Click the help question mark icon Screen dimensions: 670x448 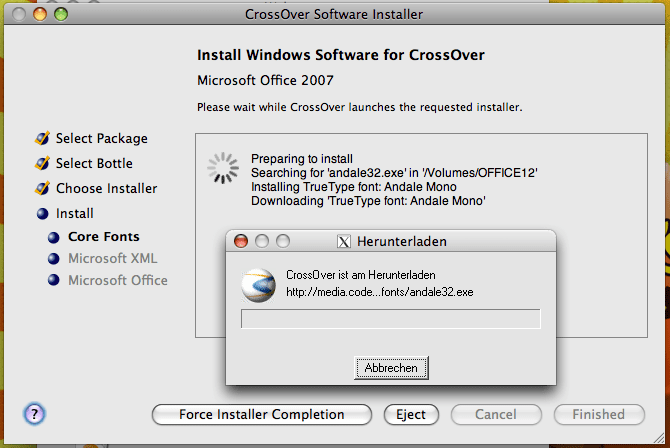pos(34,414)
